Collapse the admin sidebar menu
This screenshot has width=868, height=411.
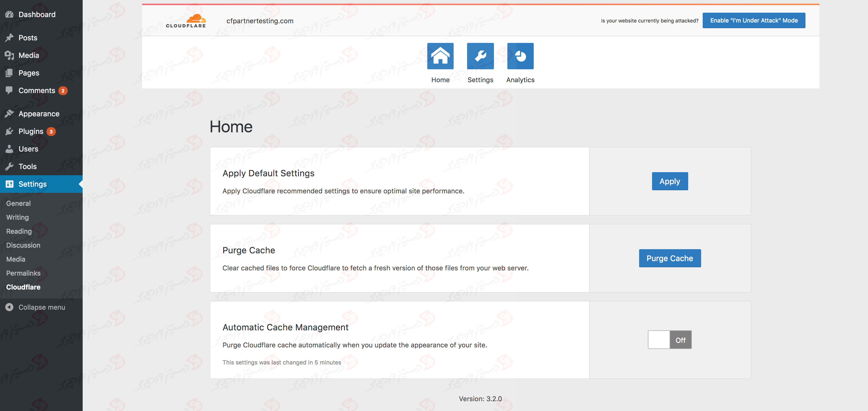[x=9, y=307]
